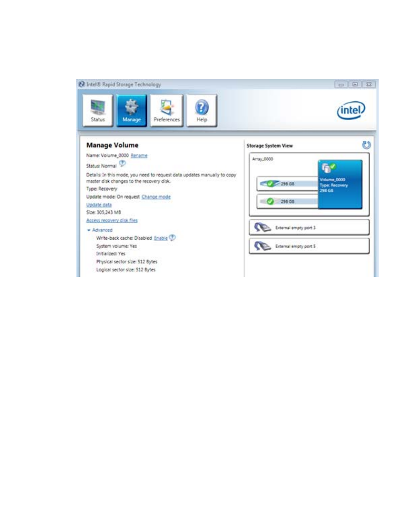Click the Update data link
The height and width of the screenshot is (532, 400).
pyautogui.click(x=99, y=205)
